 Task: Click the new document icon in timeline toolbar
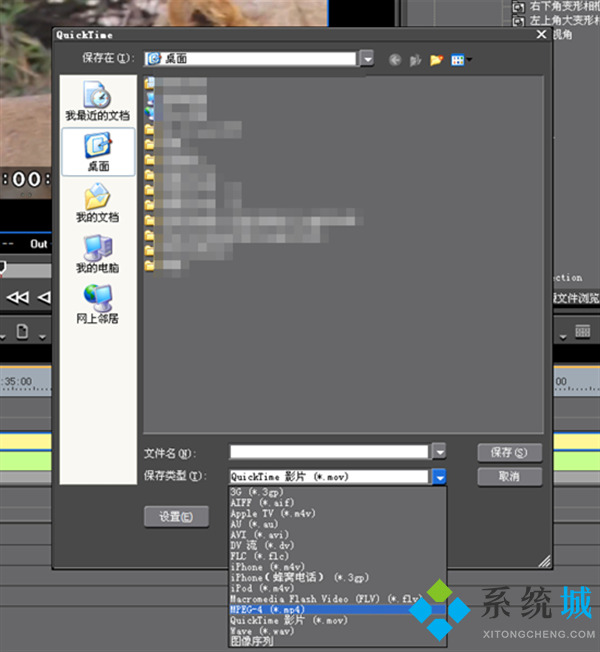coord(22,332)
